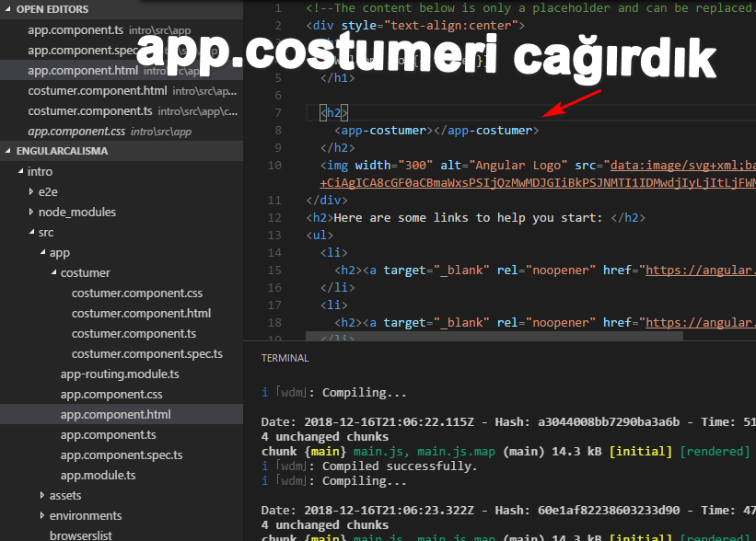Open app.component.ts in the file tree
Screen dimensions: 756x541
(108, 434)
